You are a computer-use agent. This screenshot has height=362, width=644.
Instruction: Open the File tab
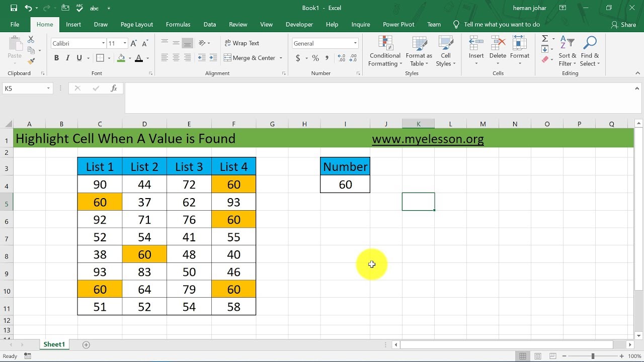tap(15, 24)
